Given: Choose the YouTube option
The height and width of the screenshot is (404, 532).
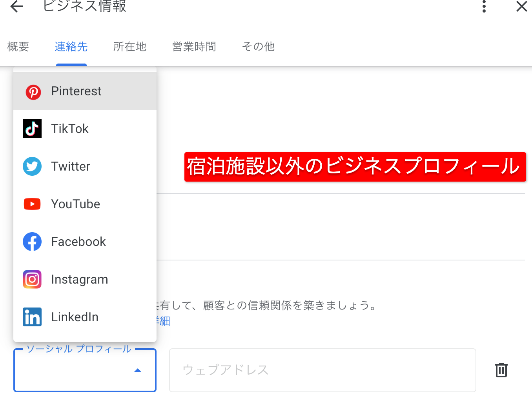Looking at the screenshot, I should pyautogui.click(x=85, y=204).
